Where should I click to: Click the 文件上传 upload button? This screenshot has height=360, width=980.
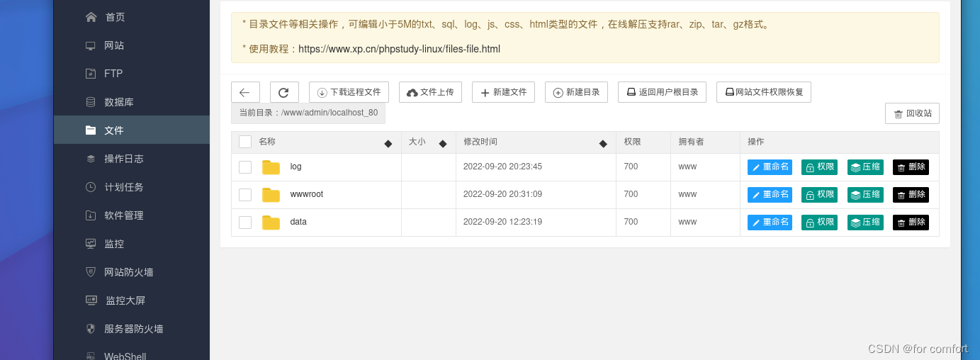[x=431, y=92]
